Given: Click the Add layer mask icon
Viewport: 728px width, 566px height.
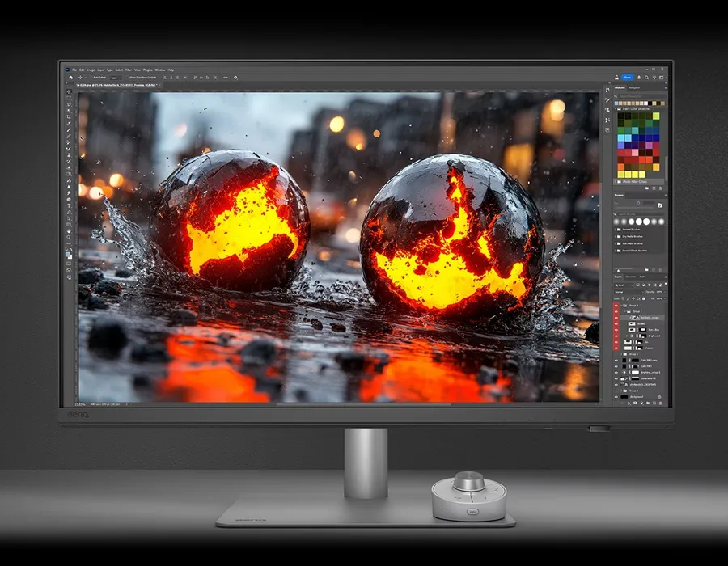Looking at the screenshot, I should click(634, 404).
